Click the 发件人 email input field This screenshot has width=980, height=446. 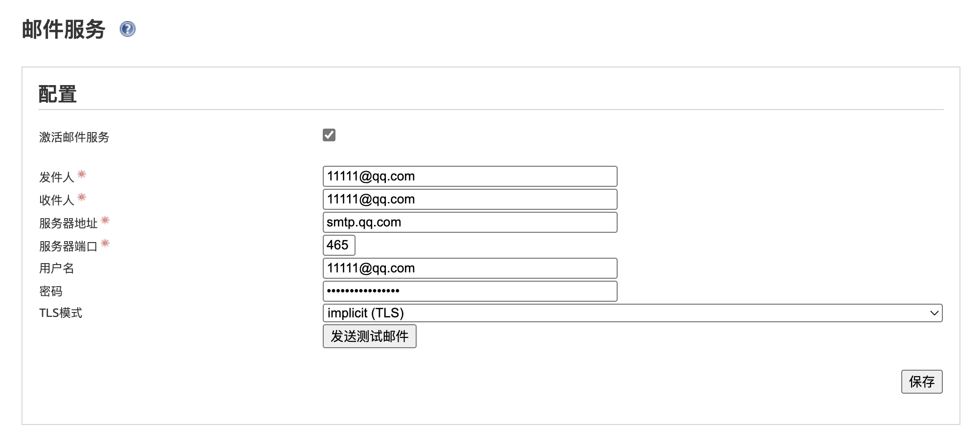[x=469, y=177]
